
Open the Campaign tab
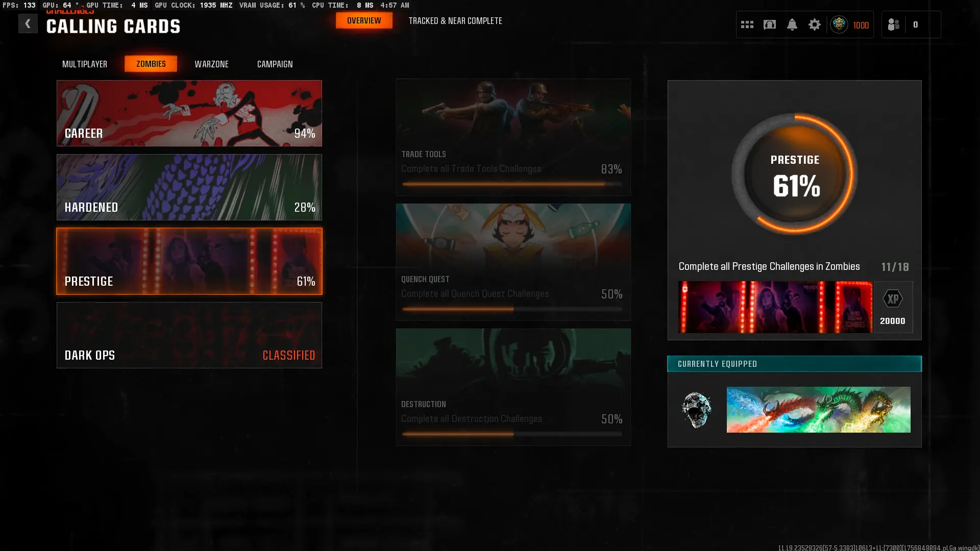coord(275,64)
